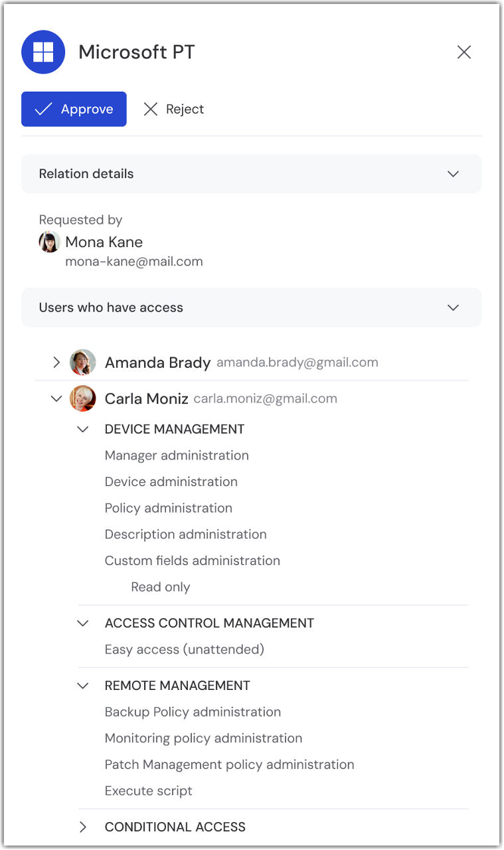Viewport: 504px width, 850px height.
Task: Select Custom fields administration item
Action: point(192,560)
